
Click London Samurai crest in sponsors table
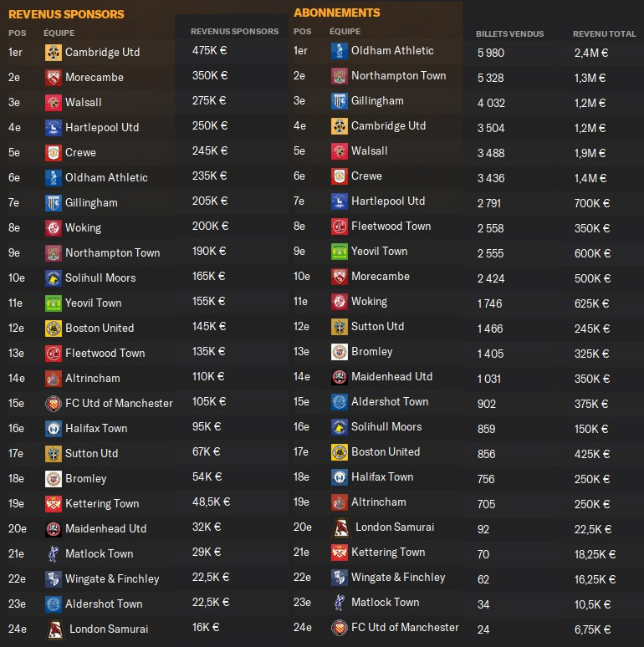(x=55, y=629)
